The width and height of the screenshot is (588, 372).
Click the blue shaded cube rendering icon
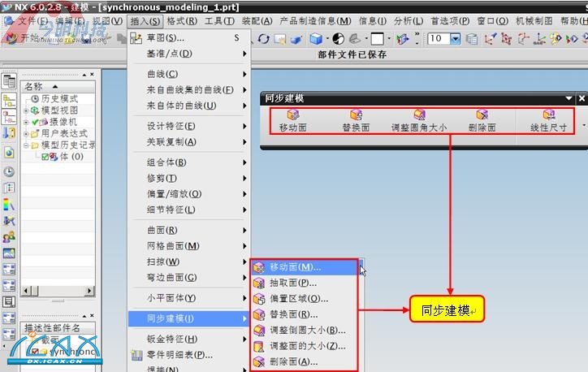click(x=316, y=39)
